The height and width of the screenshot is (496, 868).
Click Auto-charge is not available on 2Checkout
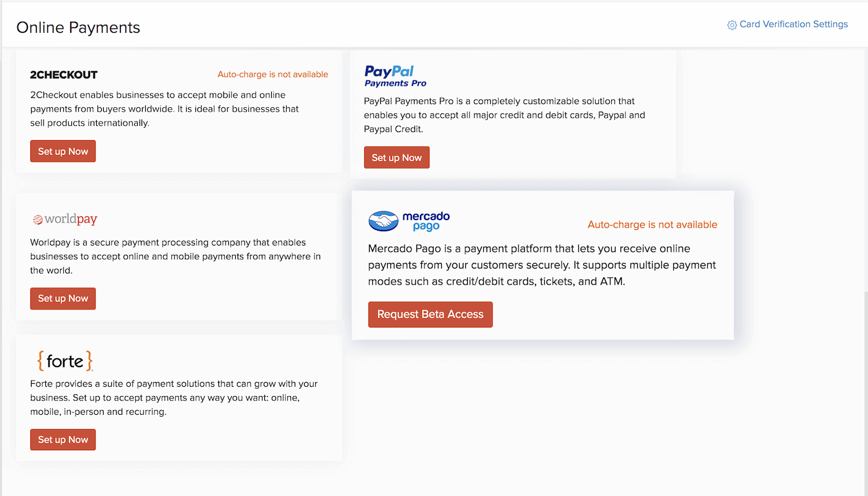point(272,74)
